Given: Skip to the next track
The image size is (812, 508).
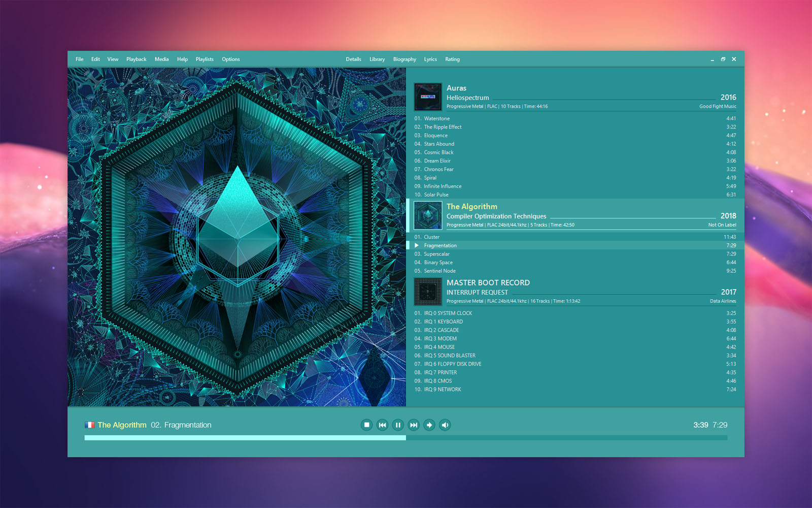Looking at the screenshot, I should coord(414,425).
